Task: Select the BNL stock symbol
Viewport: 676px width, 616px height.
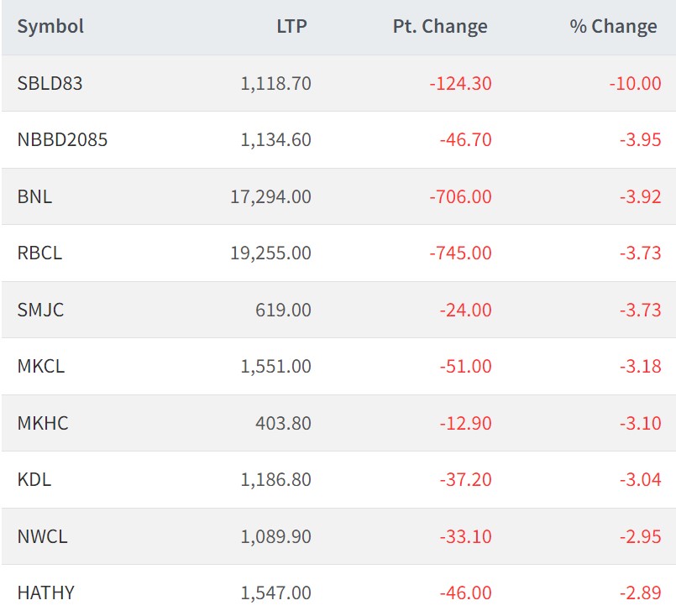Action: click(34, 196)
